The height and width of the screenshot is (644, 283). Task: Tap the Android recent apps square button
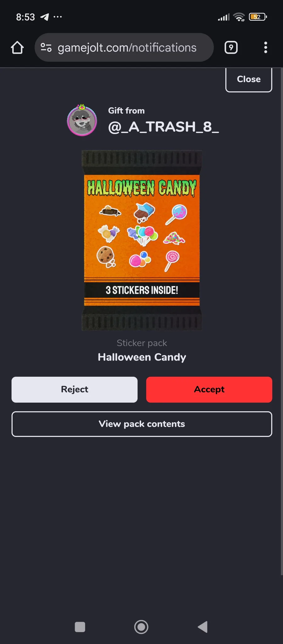point(80,627)
